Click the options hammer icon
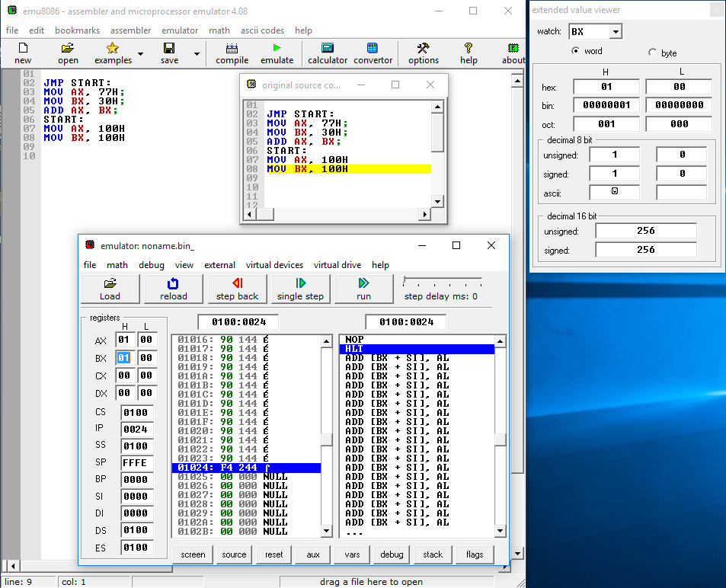Viewport: 726px width, 588px height. point(424,48)
